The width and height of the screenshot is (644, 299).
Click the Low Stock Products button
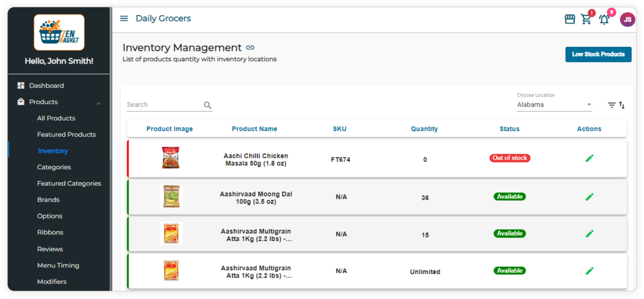[x=598, y=54]
